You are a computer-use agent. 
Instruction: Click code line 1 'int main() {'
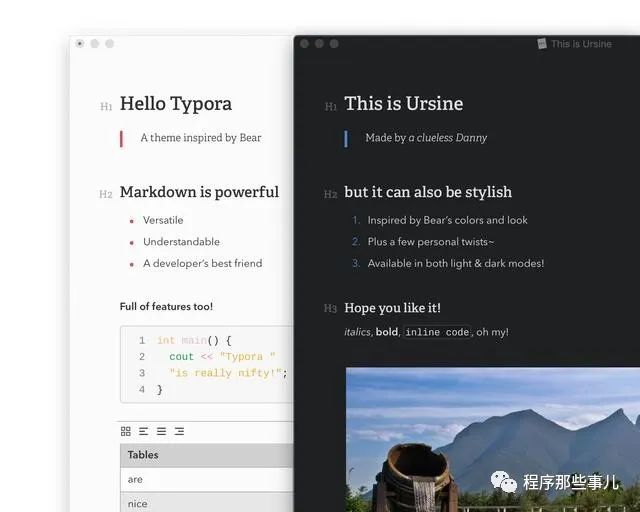click(194, 341)
